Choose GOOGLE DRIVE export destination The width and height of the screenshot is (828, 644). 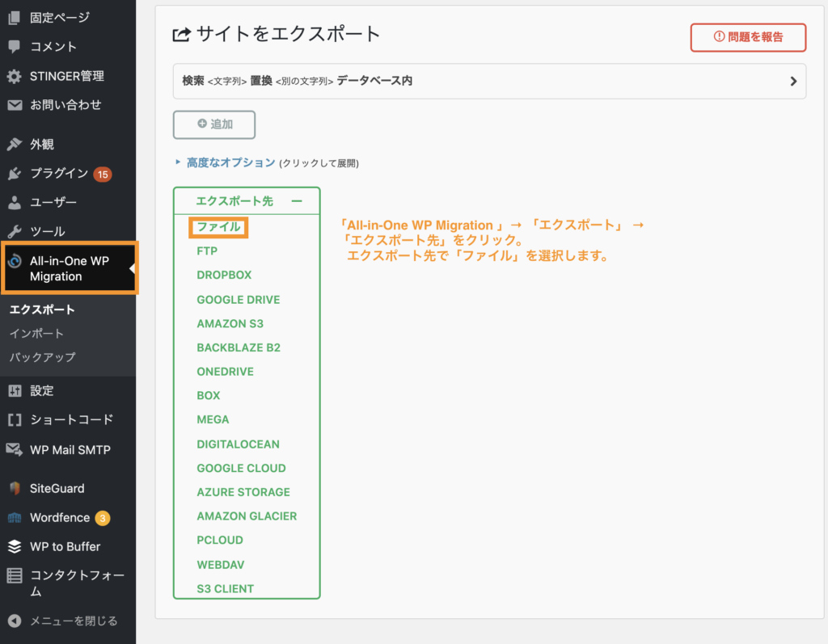[238, 300]
